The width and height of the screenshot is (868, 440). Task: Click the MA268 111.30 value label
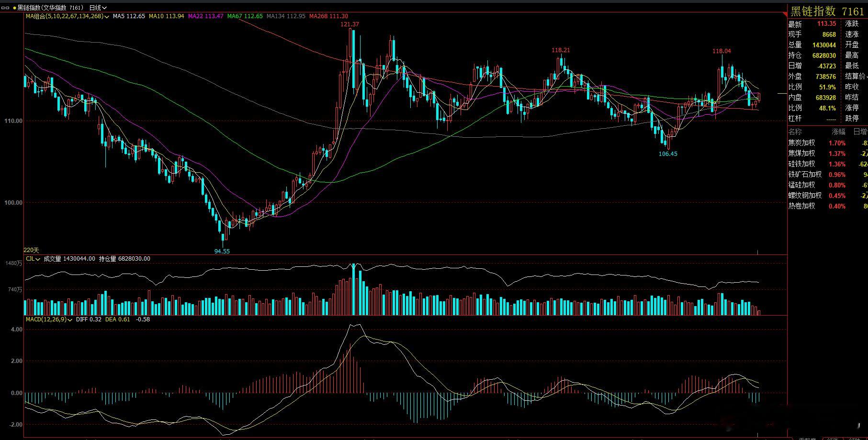click(328, 16)
